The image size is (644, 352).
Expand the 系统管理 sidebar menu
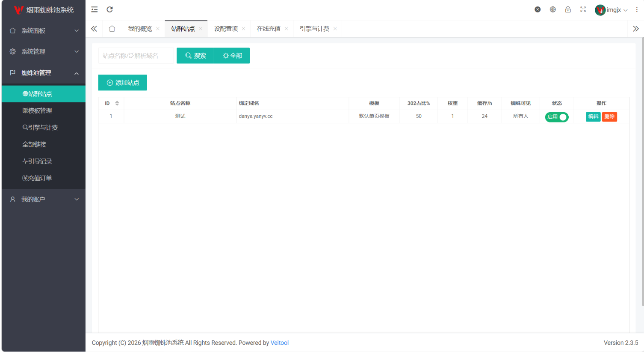pos(44,52)
